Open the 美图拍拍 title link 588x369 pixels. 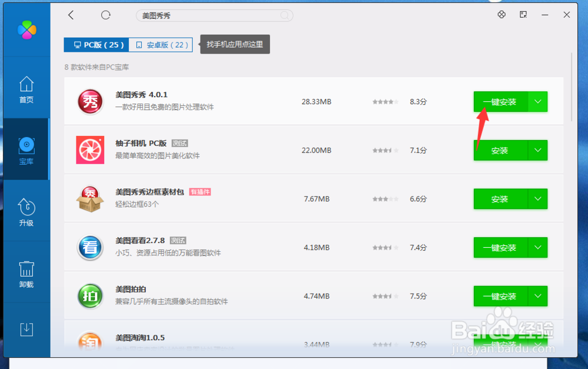131,289
